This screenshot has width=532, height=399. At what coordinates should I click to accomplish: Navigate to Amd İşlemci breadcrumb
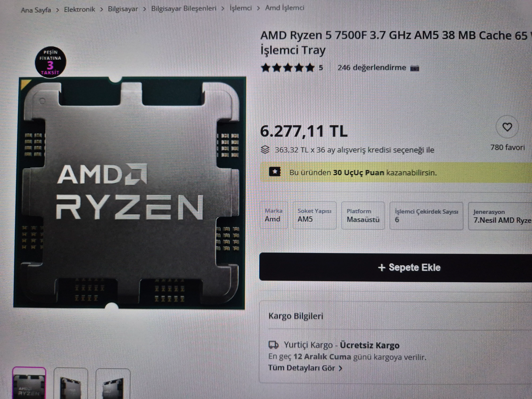(285, 8)
